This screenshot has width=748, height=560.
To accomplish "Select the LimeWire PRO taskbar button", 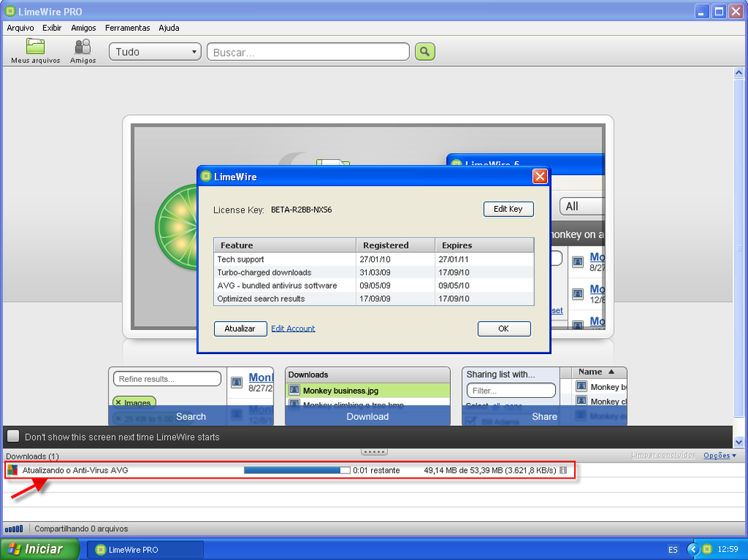I will (x=145, y=550).
